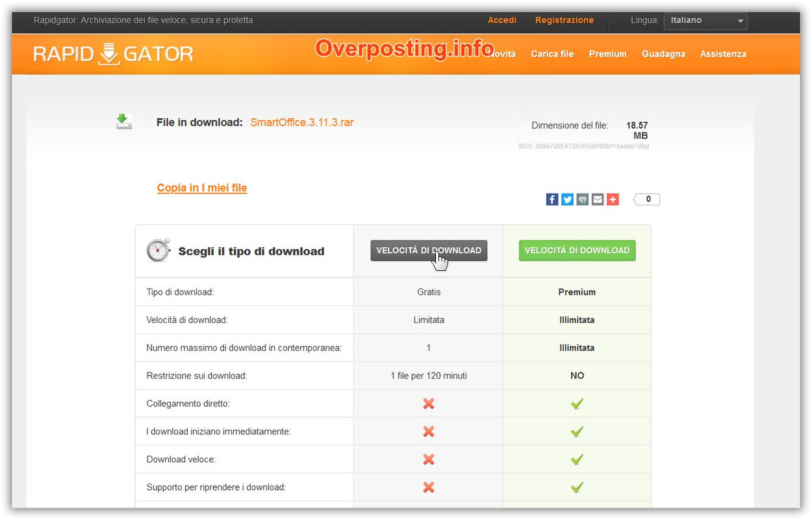Screen dimensions: 812x520
Task: Click red X in Collegamento diretto row
Action: [x=429, y=404]
